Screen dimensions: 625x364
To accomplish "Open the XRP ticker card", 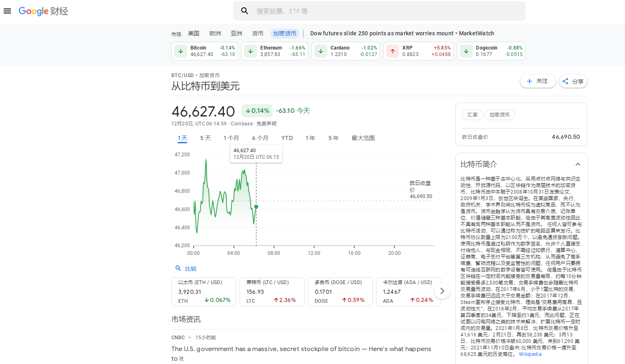I will click(418, 51).
